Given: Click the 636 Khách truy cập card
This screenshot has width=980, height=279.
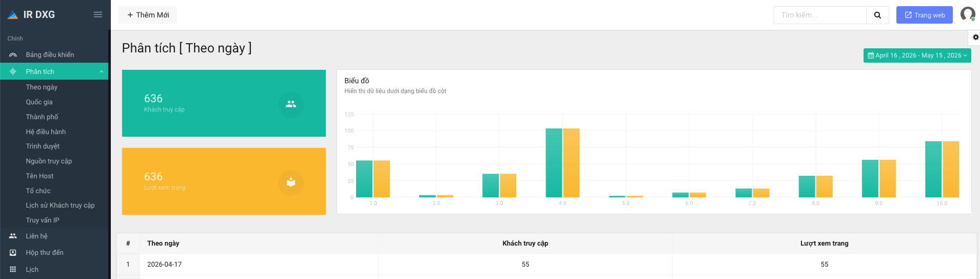Looking at the screenshot, I should (x=224, y=103).
